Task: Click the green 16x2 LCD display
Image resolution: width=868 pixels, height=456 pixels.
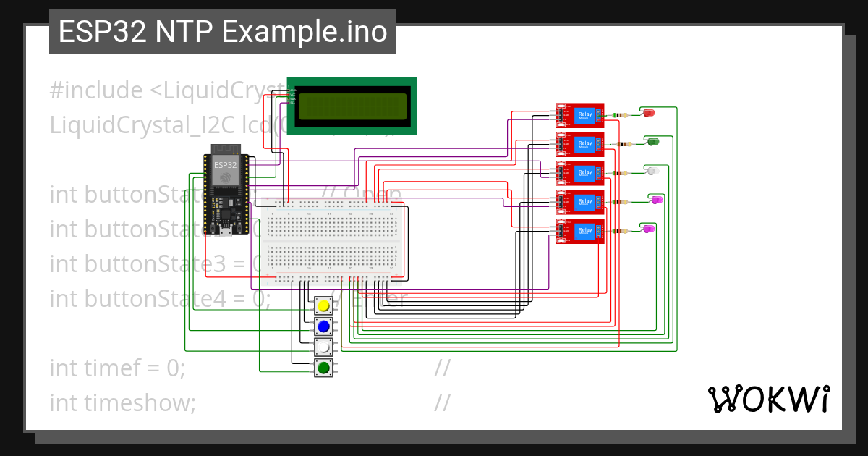Action: tap(352, 105)
